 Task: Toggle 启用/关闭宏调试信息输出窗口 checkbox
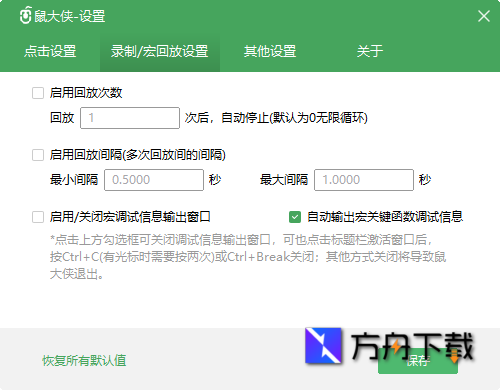click(38, 217)
